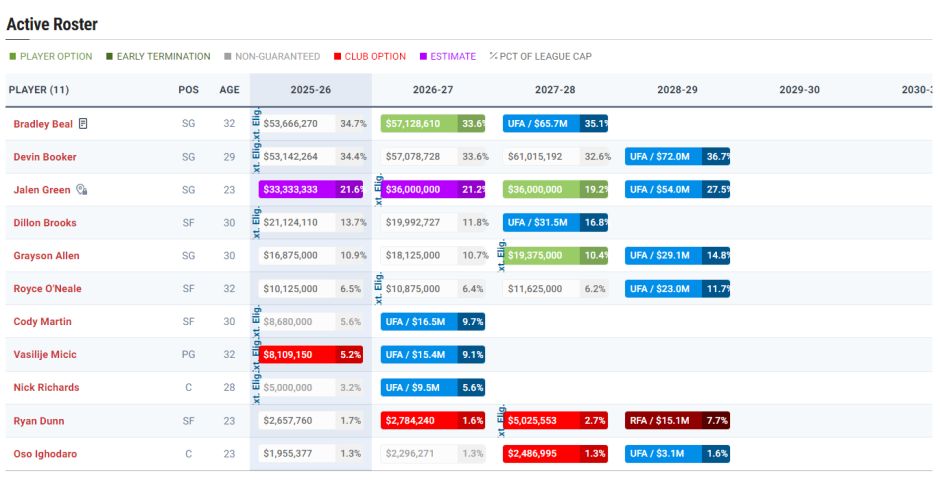Image resolution: width=940 pixels, height=480 pixels.
Task: Click the purple Estimate legend square
Action: coord(423,57)
